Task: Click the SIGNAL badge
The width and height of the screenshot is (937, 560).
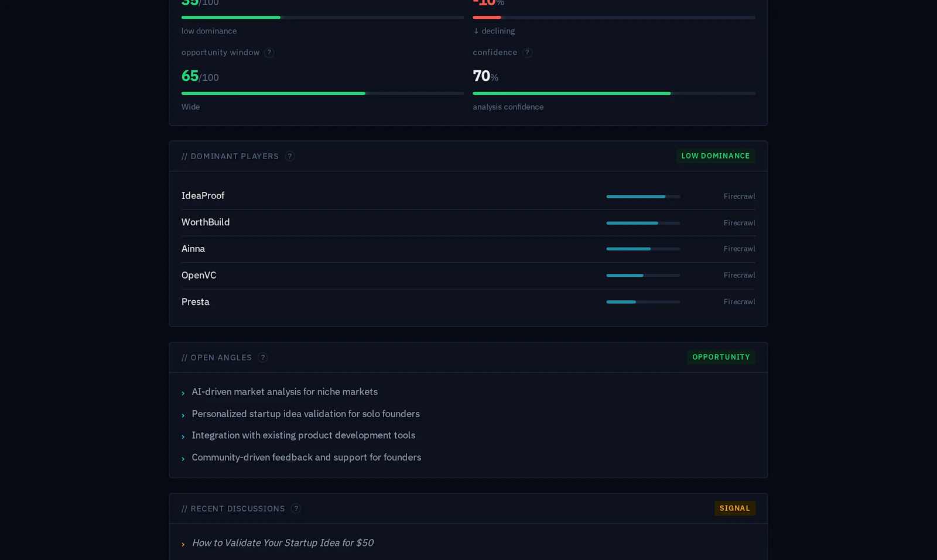Action: coord(735,508)
